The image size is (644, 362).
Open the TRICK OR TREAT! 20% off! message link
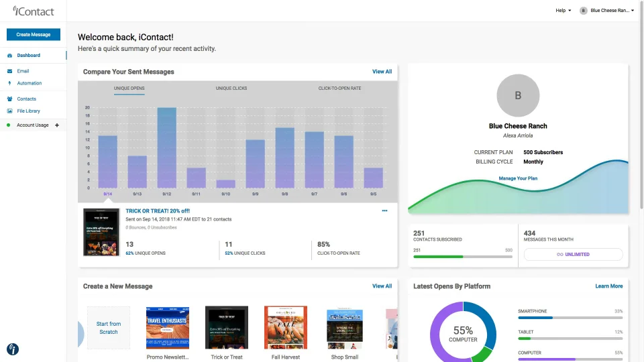[158, 211]
